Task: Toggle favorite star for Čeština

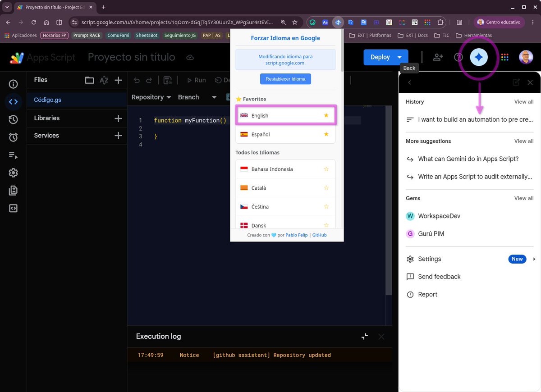Action: [x=326, y=206]
